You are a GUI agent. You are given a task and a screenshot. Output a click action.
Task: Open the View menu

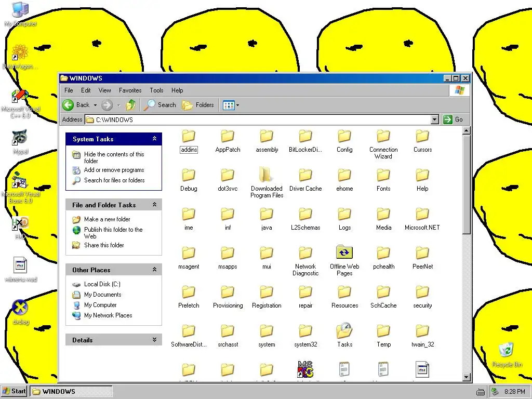click(104, 90)
